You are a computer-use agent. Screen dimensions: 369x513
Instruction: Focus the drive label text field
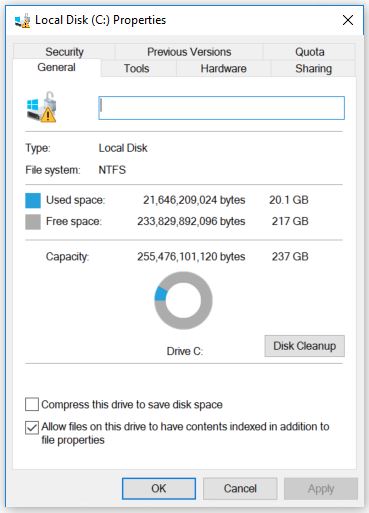pos(221,108)
